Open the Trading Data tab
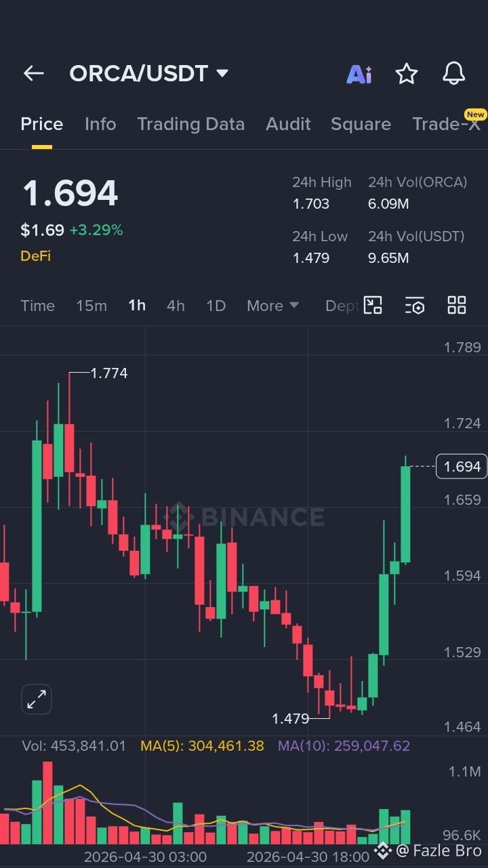The width and height of the screenshot is (488, 868). pyautogui.click(x=190, y=124)
